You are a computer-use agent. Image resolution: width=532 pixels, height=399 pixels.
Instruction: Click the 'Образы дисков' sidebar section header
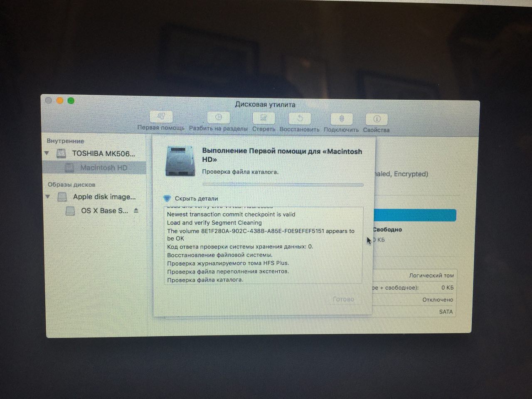point(71,185)
